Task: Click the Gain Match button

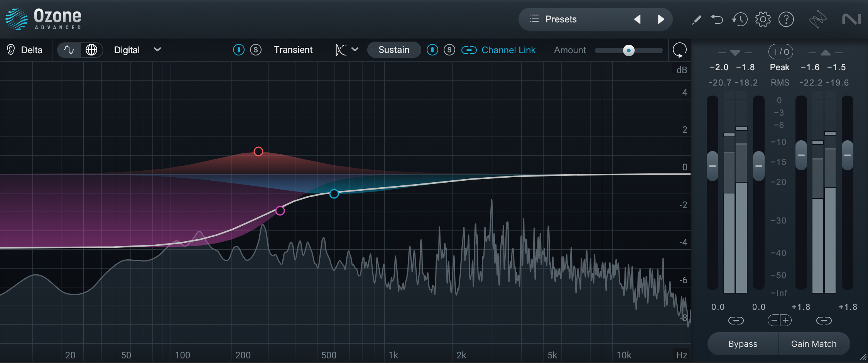Action: tap(814, 344)
